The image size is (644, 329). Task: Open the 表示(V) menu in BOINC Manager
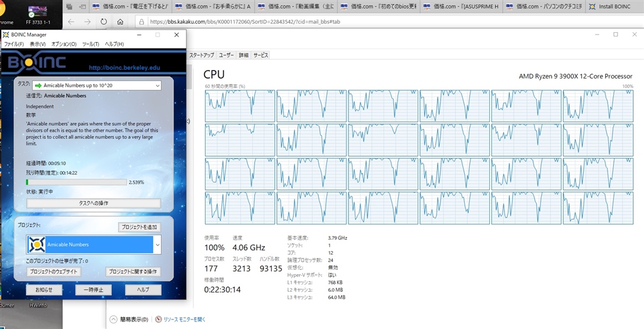pyautogui.click(x=37, y=44)
